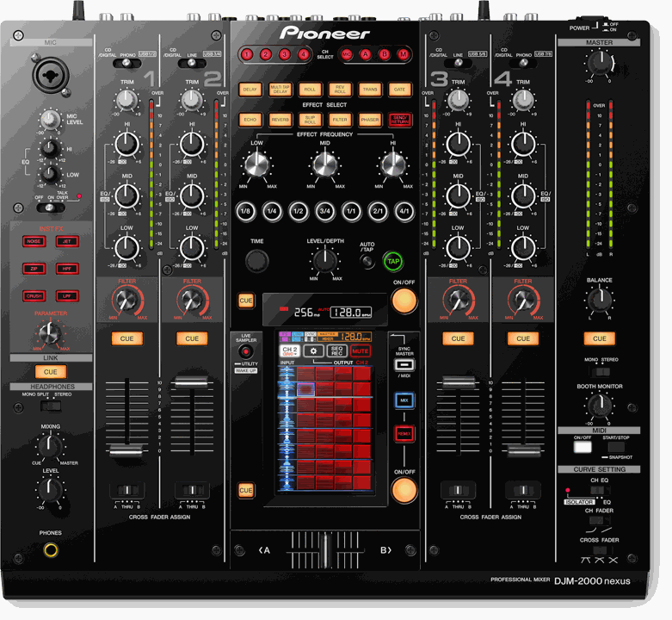Screen dimensions: 672x620
Task: Trigger the LPF INST FX button
Action: pos(67,296)
